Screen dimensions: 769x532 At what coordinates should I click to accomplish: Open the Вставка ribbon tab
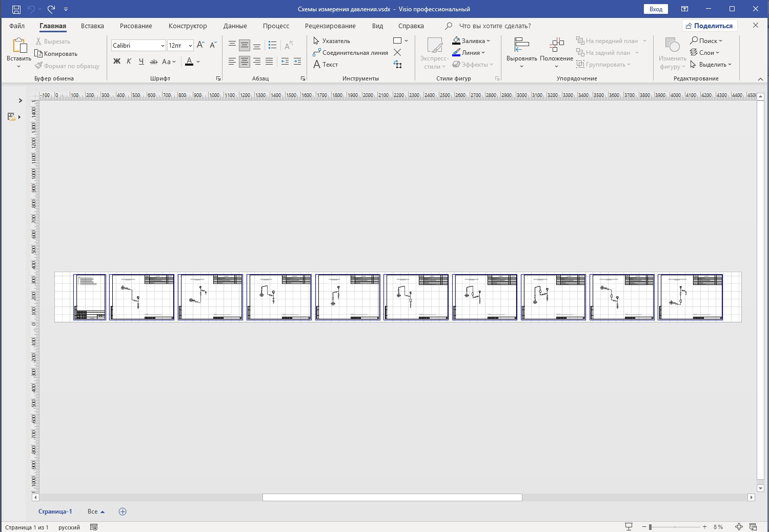click(x=92, y=26)
